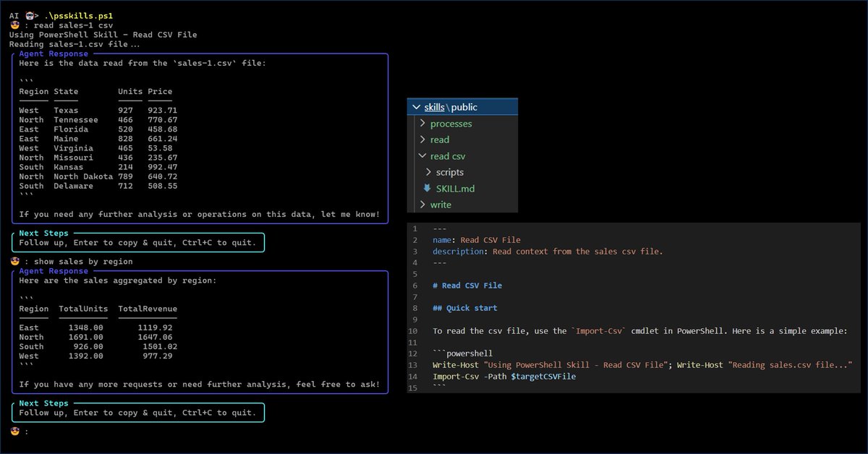Click the TotalUnits value 1348.00
This screenshot has width=868, height=454.
[x=86, y=327]
